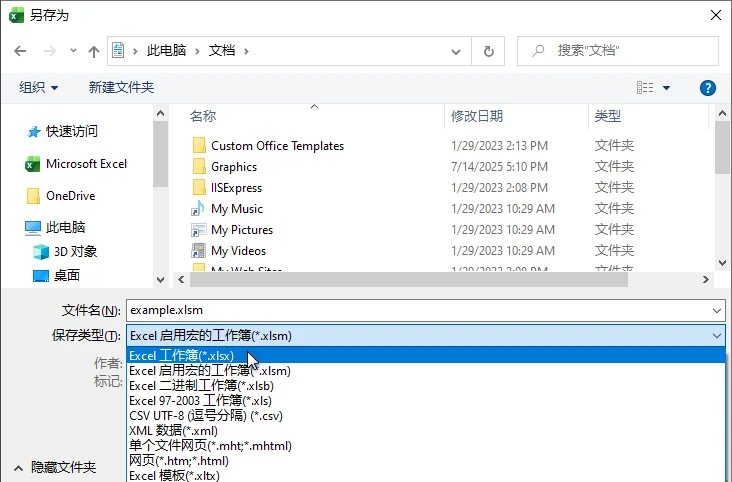Select OneDrive in the navigation pane
The height and width of the screenshot is (482, 732).
(70, 196)
